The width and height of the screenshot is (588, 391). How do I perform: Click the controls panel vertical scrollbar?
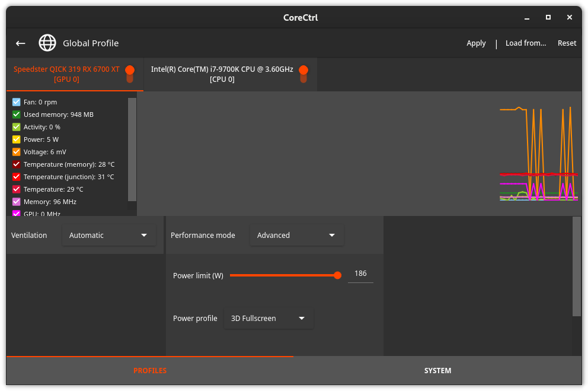pos(577,266)
